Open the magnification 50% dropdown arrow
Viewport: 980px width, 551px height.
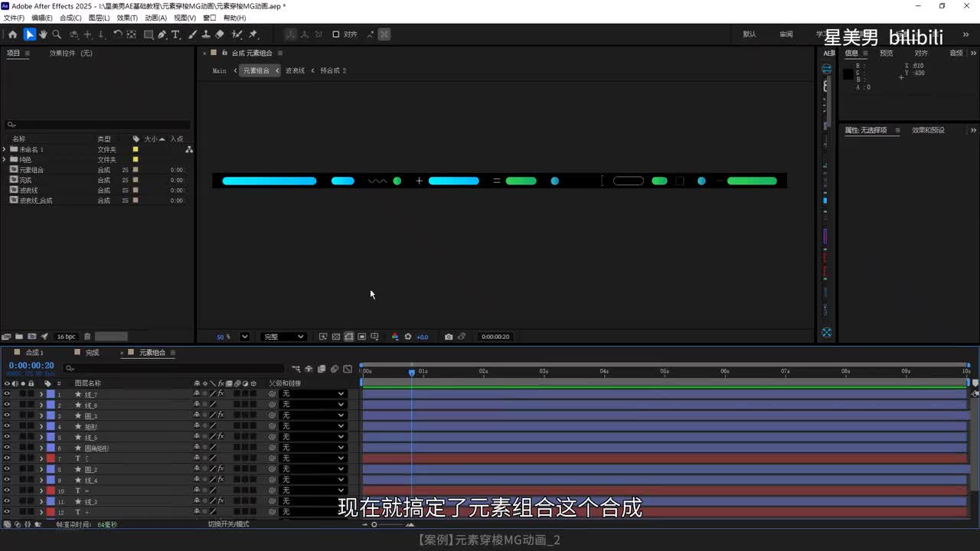click(x=244, y=337)
